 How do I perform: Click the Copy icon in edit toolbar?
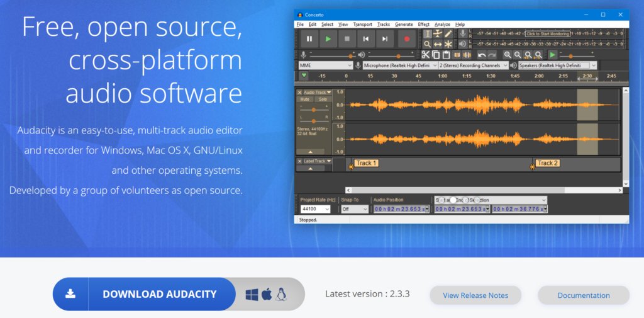pos(436,55)
